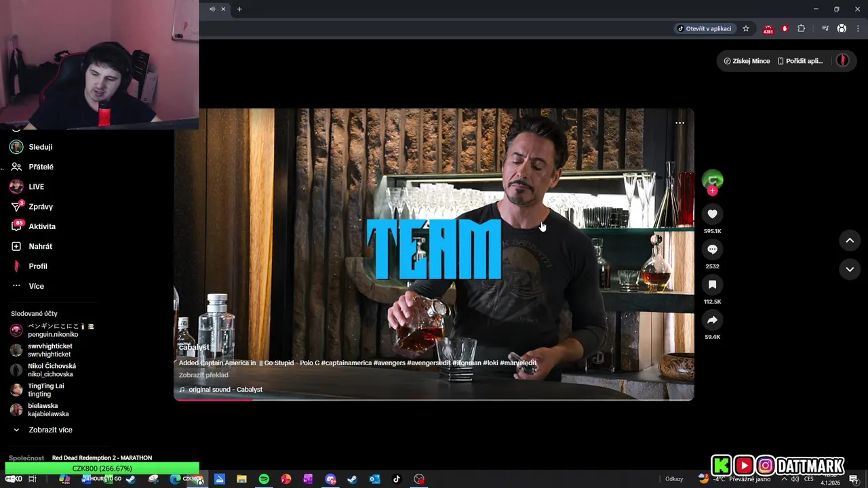Image resolution: width=868 pixels, height=488 pixels.
Task: Open the Windows notification center
Action: click(854, 479)
